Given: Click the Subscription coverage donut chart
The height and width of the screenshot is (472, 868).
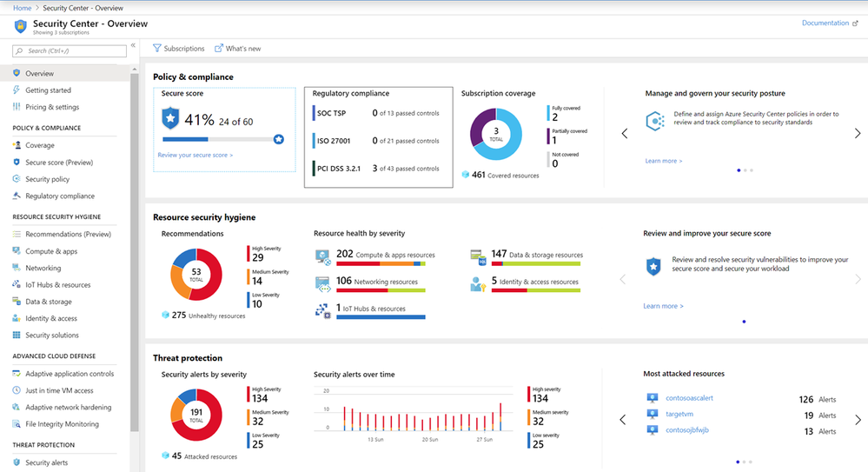Looking at the screenshot, I should click(x=496, y=134).
